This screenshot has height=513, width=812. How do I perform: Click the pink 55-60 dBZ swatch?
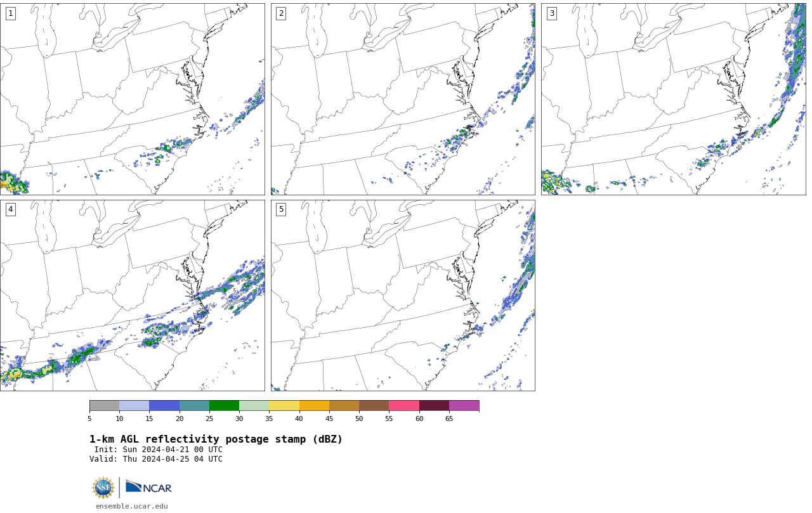[x=404, y=406]
